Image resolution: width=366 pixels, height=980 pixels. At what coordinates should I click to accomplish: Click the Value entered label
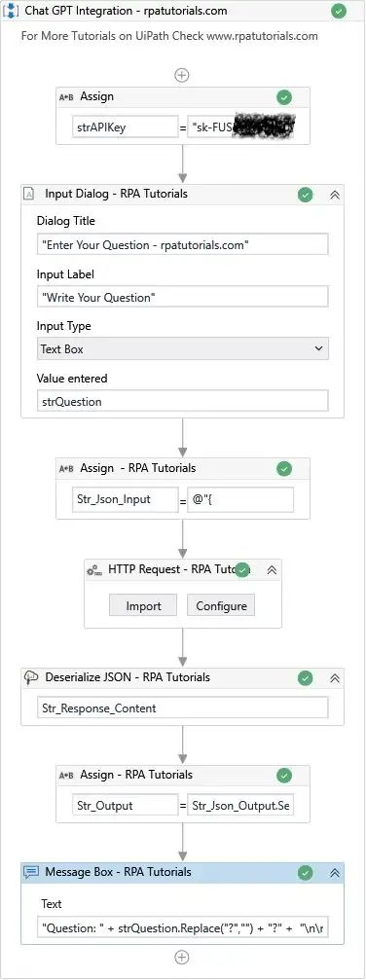point(72,379)
